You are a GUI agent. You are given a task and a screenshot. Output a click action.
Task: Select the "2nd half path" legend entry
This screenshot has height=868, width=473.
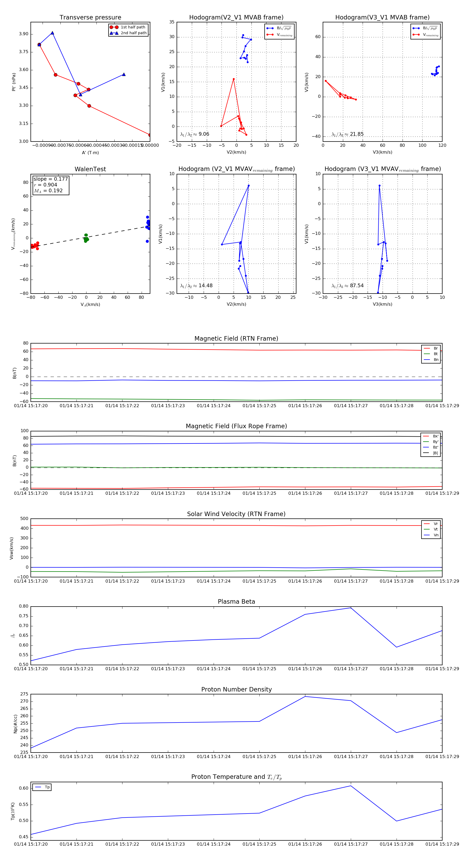click(128, 33)
